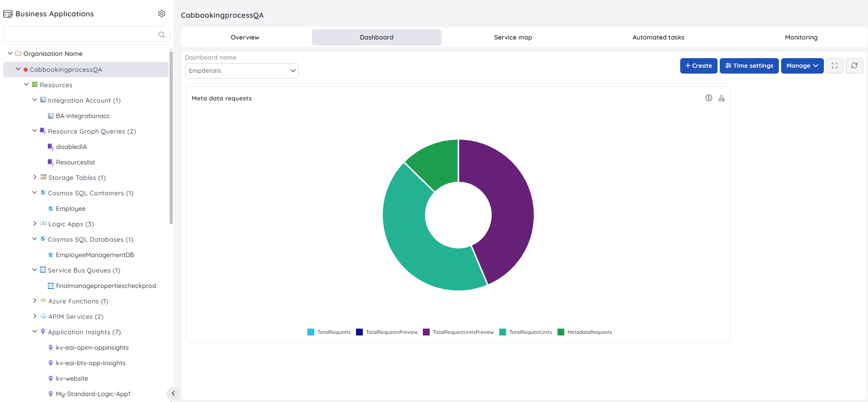This screenshot has height=402, width=868.
Task: Click the BA-integrationacc resource icon
Action: tap(50, 116)
